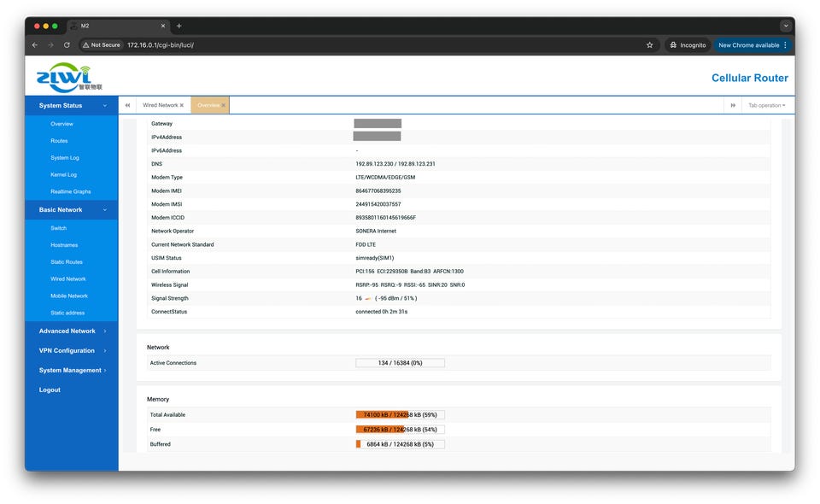Open Wired Network in the sidebar
The image size is (820, 504).
[68, 278]
